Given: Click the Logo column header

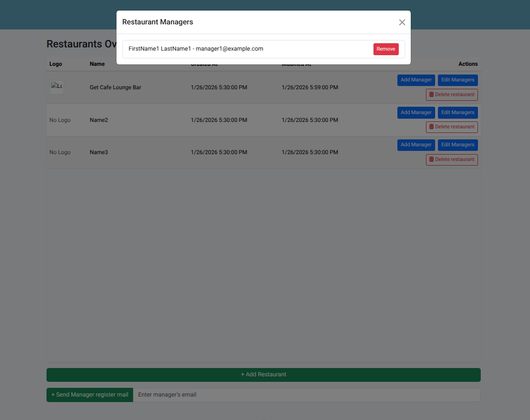Looking at the screenshot, I should coord(56,64).
